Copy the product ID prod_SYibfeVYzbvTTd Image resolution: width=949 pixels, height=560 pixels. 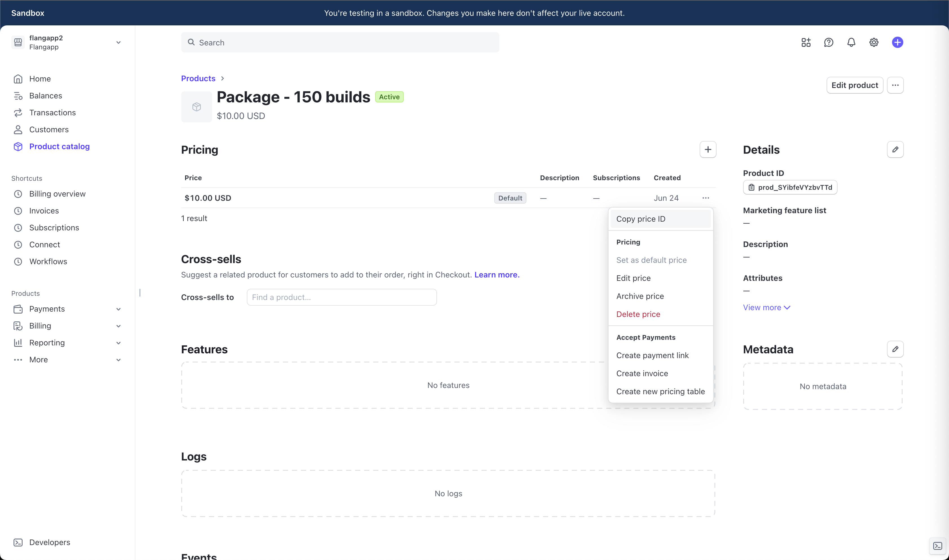(790, 187)
